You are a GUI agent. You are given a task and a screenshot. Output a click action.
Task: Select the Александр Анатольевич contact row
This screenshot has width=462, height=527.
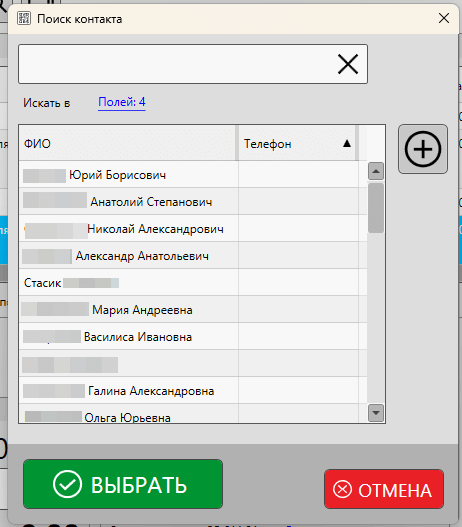tap(193, 256)
